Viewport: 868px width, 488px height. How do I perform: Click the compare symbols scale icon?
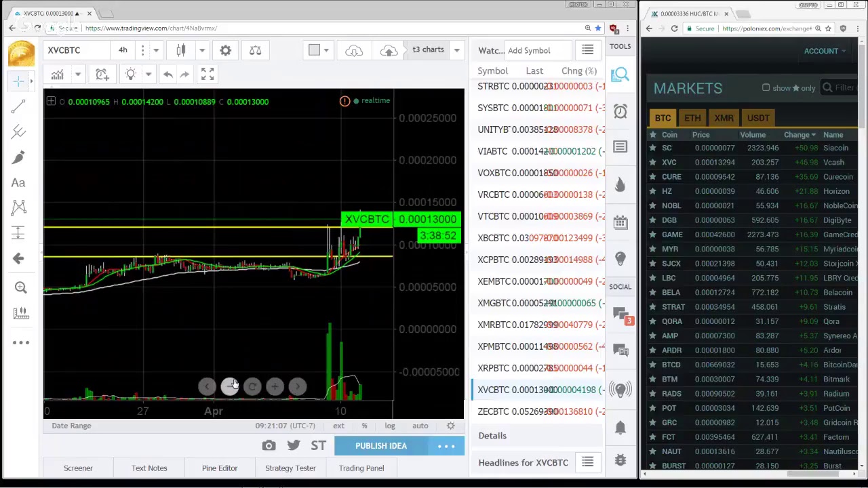[x=255, y=50]
